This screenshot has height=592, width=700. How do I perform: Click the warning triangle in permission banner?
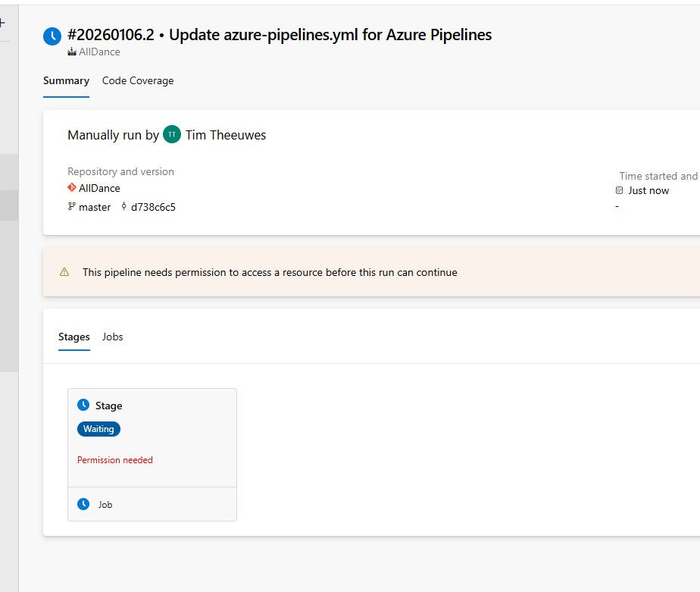point(64,272)
